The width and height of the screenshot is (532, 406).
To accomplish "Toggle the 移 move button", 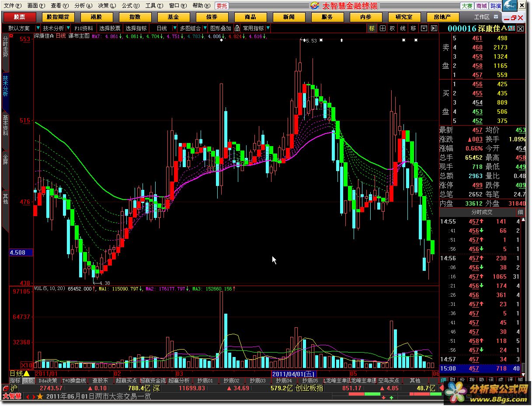I will 413,28.
